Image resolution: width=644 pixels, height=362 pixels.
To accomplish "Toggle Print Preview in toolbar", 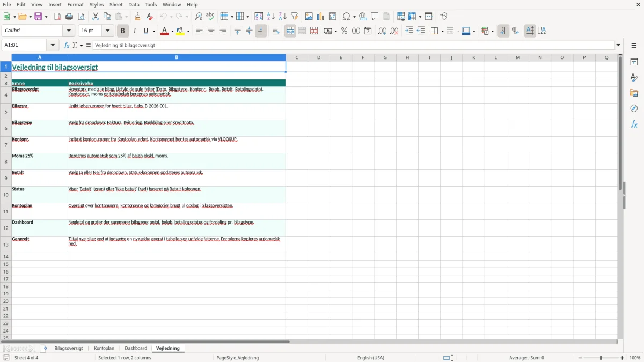I will (x=81, y=17).
